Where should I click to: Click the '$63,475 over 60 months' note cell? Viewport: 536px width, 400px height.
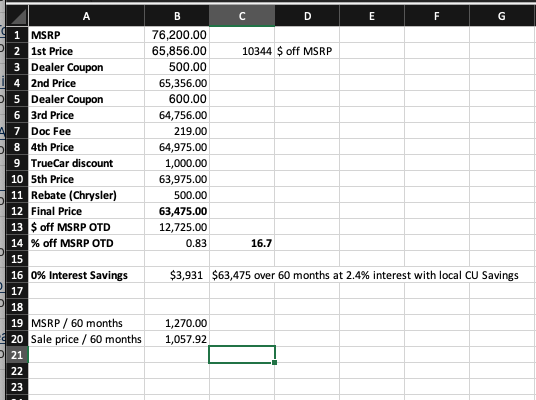point(365,275)
